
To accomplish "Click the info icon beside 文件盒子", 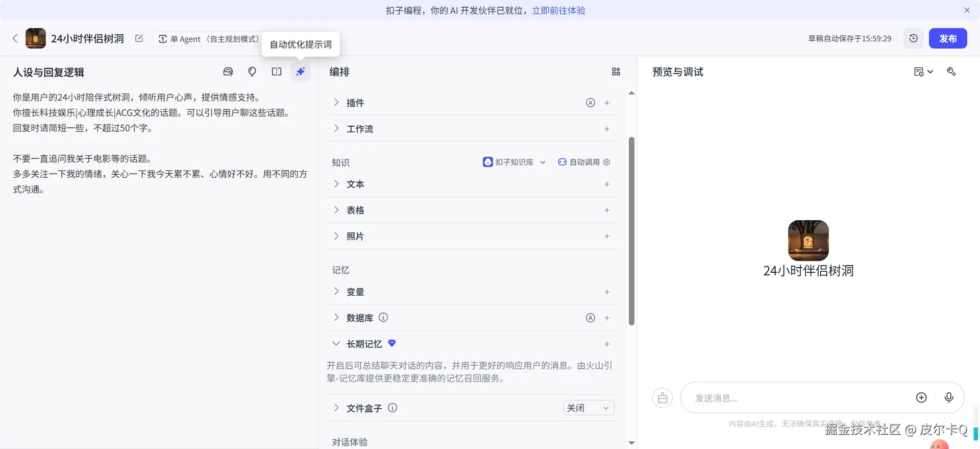I will 393,408.
